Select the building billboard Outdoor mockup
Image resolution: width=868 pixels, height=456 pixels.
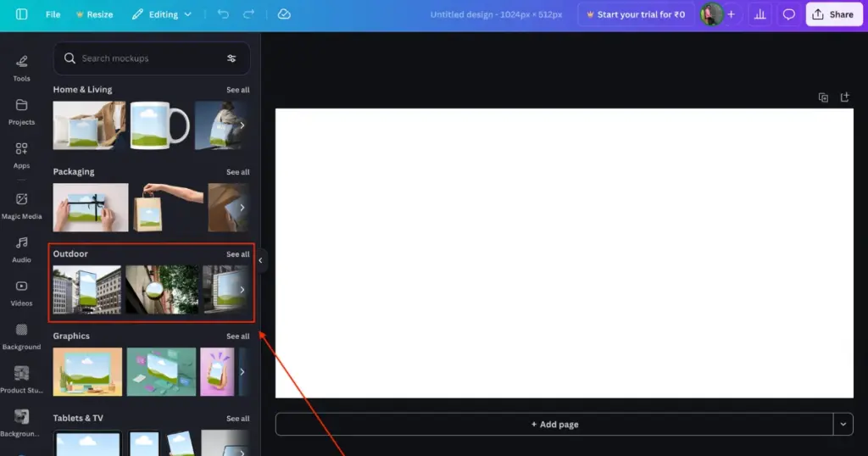point(87,289)
